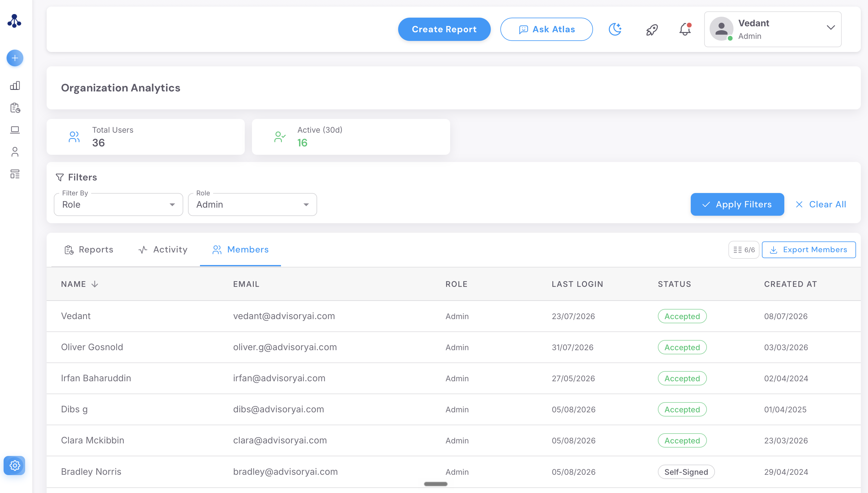The width and height of the screenshot is (868, 493).
Task: Click the Active users check icon
Action: point(280,137)
